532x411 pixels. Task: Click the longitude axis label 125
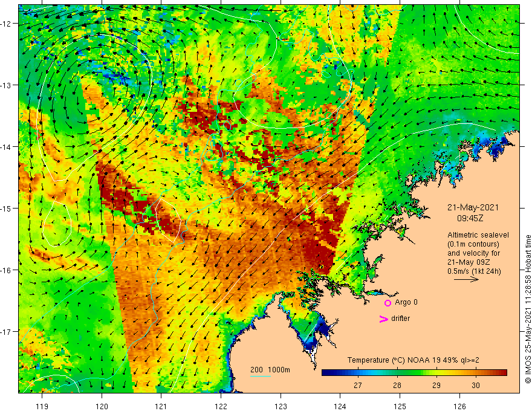pyautogui.click(x=400, y=406)
